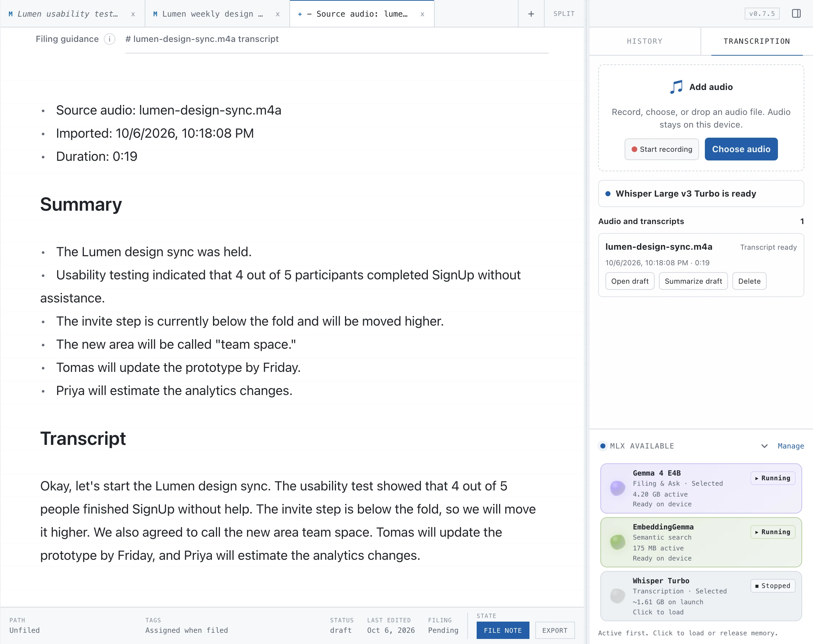Click the 'Assigned when filed' tags value

coord(187,630)
